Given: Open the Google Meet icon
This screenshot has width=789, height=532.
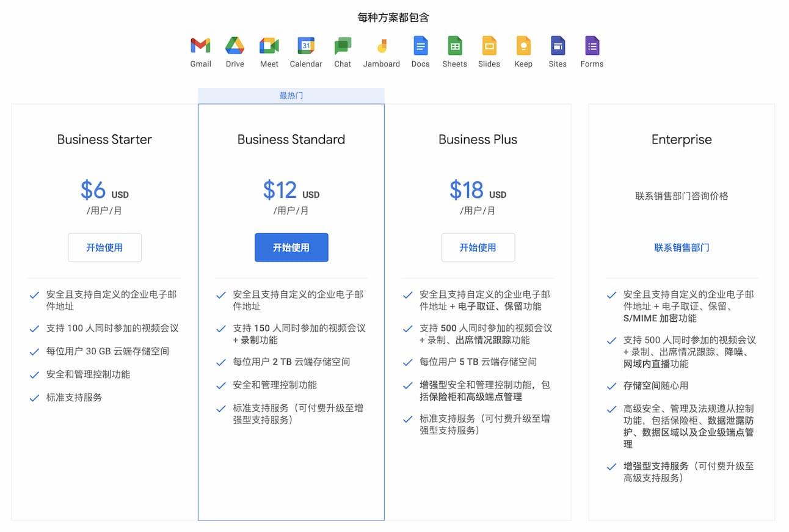Looking at the screenshot, I should pyautogui.click(x=269, y=46).
